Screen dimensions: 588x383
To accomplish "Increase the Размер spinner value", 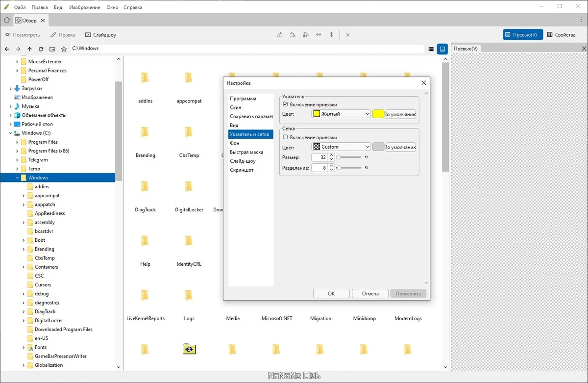I will [332, 155].
